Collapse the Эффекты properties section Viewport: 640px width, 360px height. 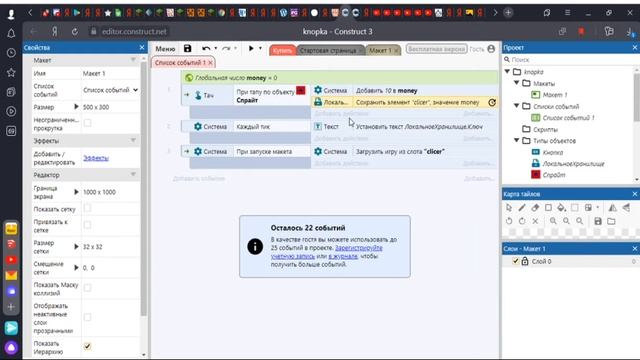pyautogui.click(x=133, y=140)
